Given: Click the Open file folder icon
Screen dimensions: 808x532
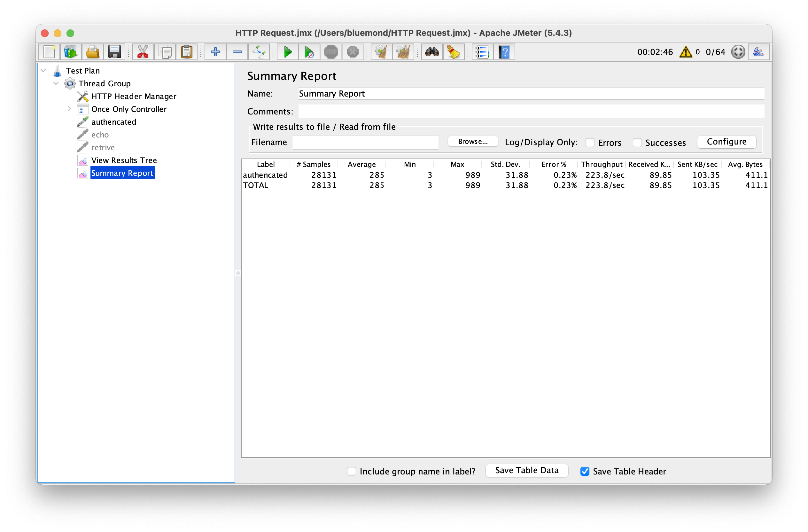Looking at the screenshot, I should [x=92, y=52].
